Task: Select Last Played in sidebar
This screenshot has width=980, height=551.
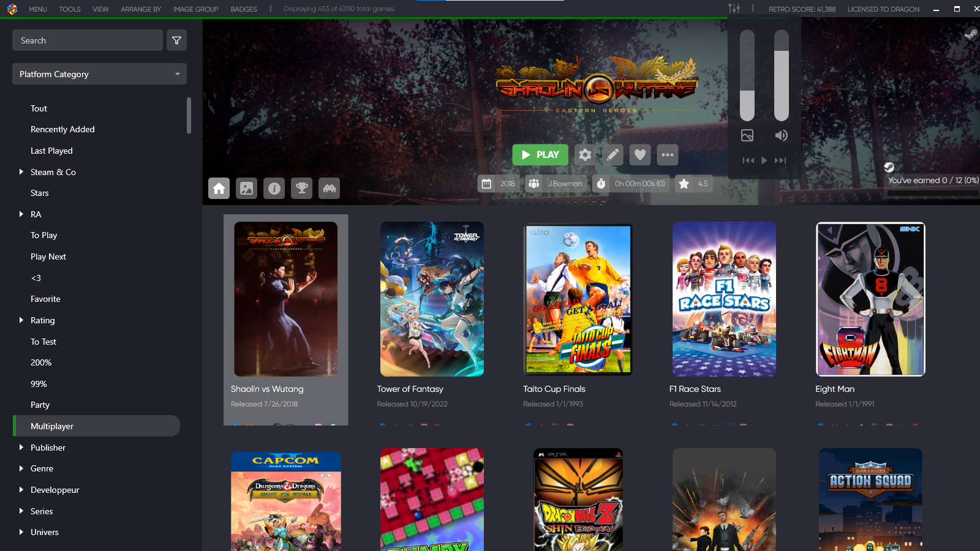Action: (x=51, y=151)
